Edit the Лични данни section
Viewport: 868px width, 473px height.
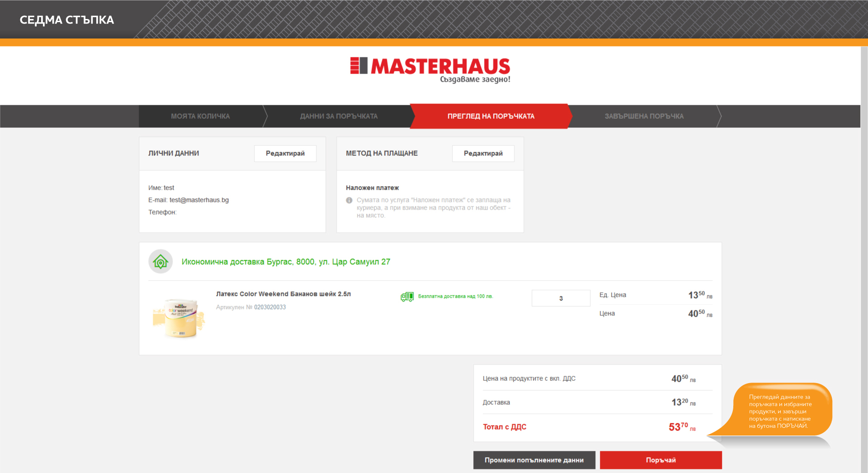point(285,154)
